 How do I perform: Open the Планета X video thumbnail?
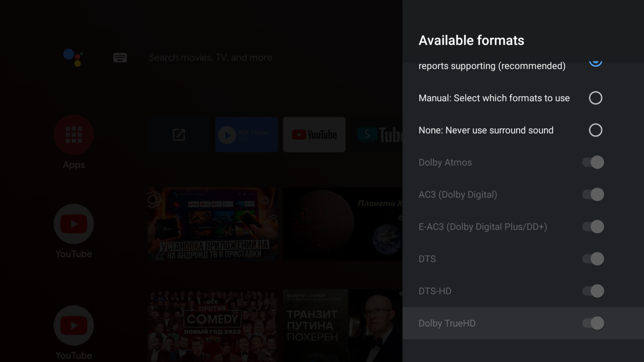pos(343,224)
